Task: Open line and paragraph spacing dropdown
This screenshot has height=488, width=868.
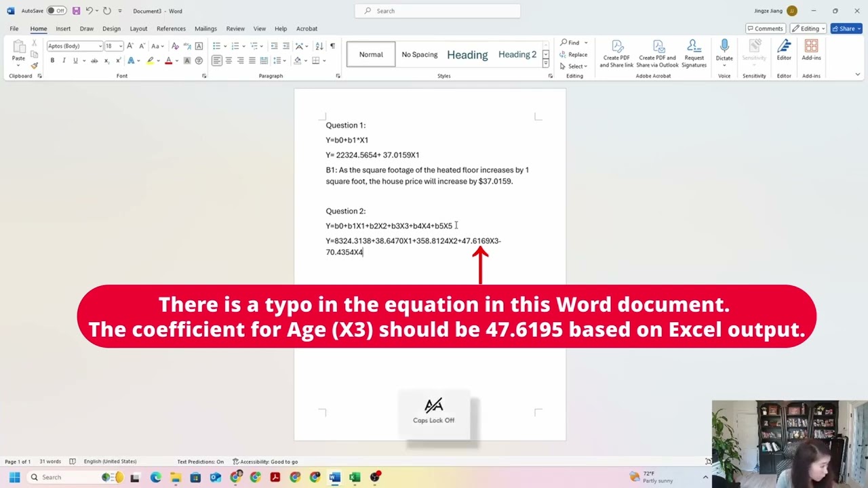Action: click(x=285, y=60)
